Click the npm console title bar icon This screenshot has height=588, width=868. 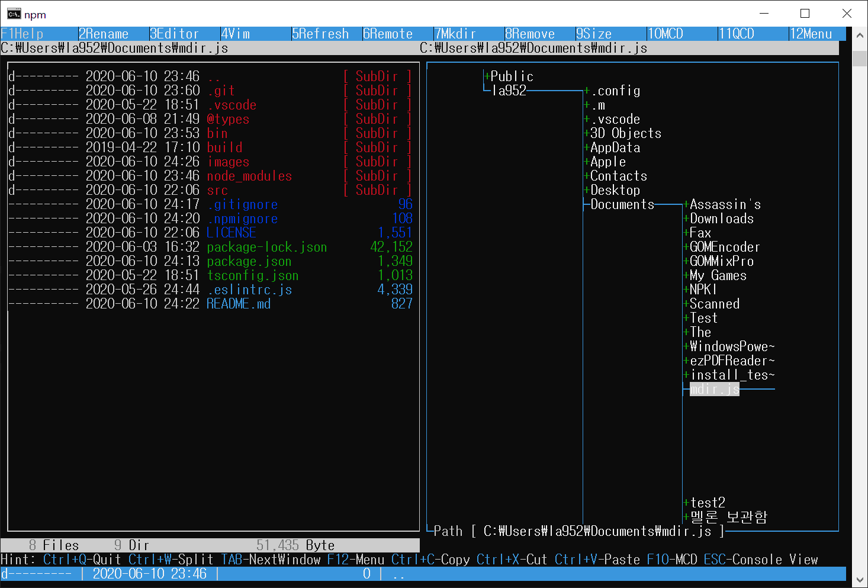click(14, 14)
